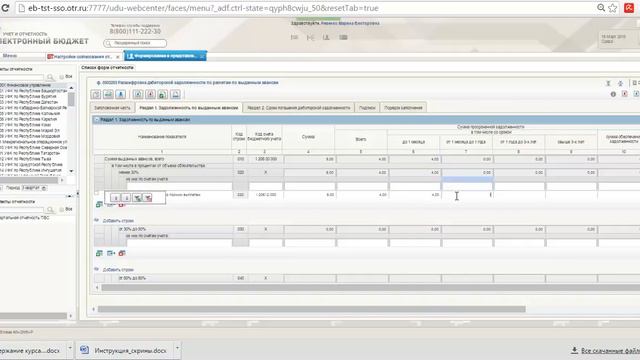
Task: Click the zoom magnifier icon in address bar
Action: (x=601, y=8)
